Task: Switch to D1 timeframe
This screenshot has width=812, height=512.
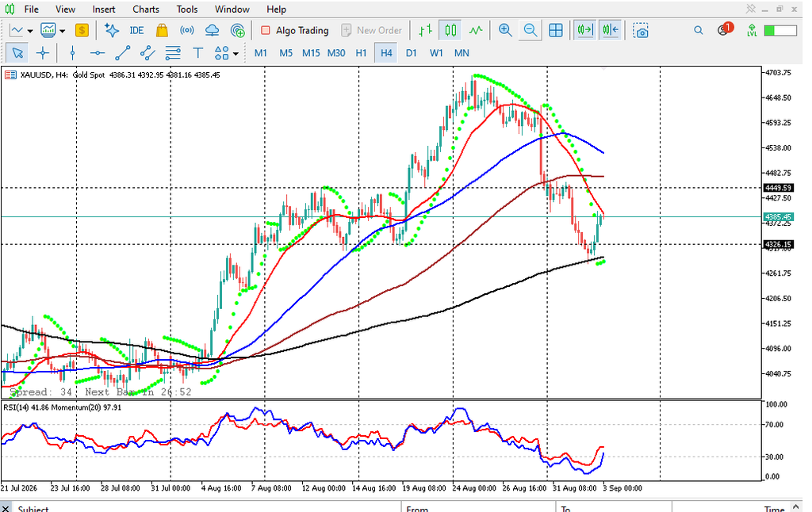Action: 412,53
